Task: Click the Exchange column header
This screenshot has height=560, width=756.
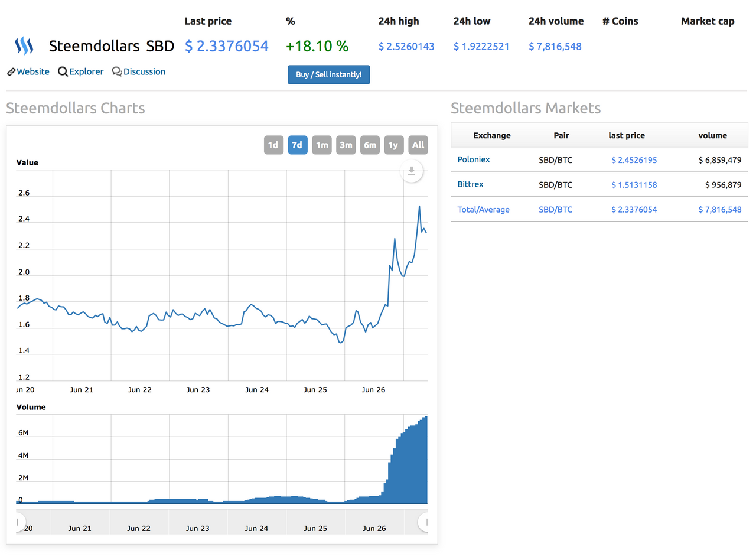Action: pos(492,135)
